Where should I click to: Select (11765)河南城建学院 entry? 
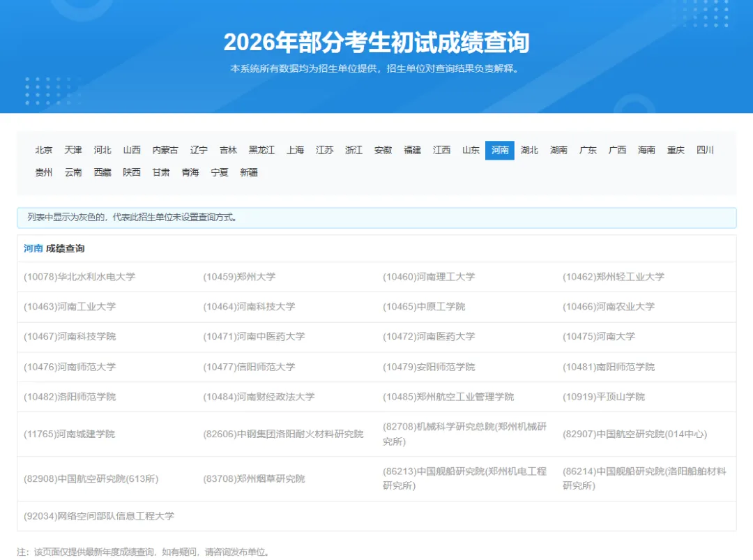coord(70,434)
